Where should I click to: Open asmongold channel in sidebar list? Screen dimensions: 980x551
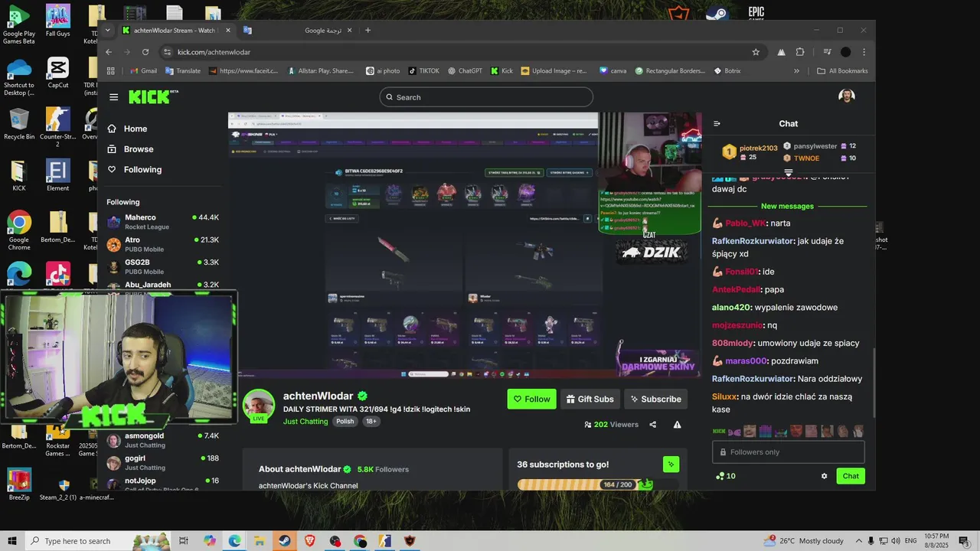[x=164, y=440]
